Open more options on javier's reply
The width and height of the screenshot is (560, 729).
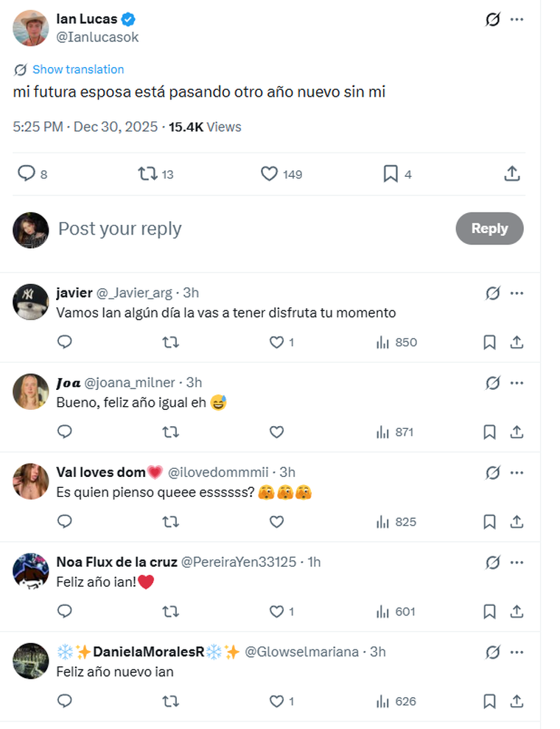[x=517, y=293]
